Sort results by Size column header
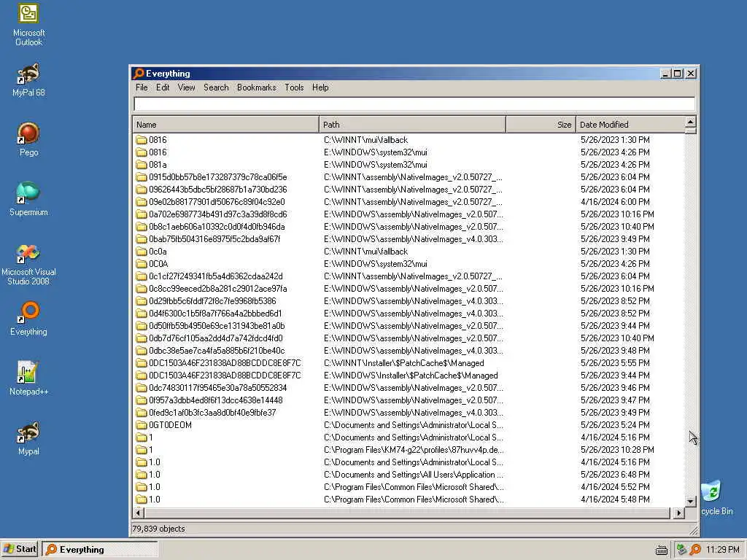This screenshot has width=747, height=560. 541,125
